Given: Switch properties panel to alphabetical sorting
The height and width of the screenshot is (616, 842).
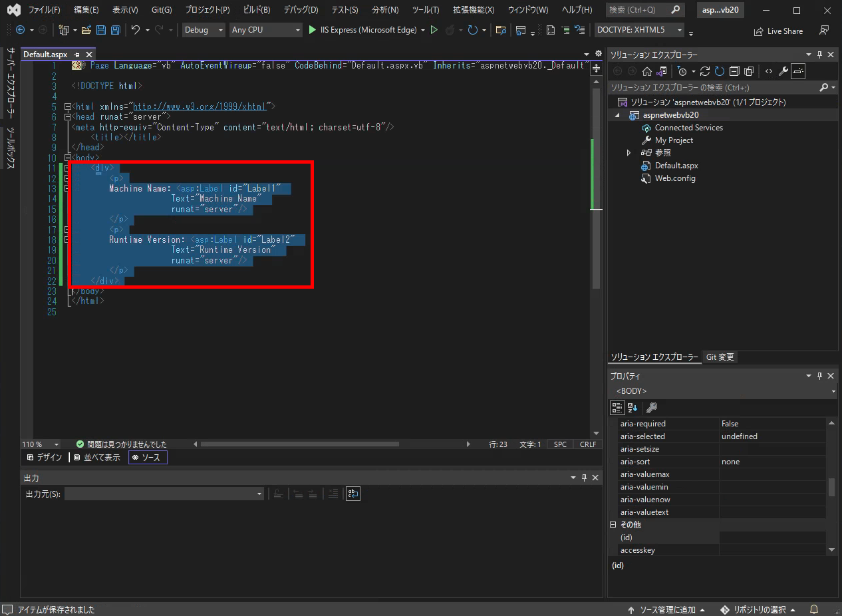Looking at the screenshot, I should 632,407.
